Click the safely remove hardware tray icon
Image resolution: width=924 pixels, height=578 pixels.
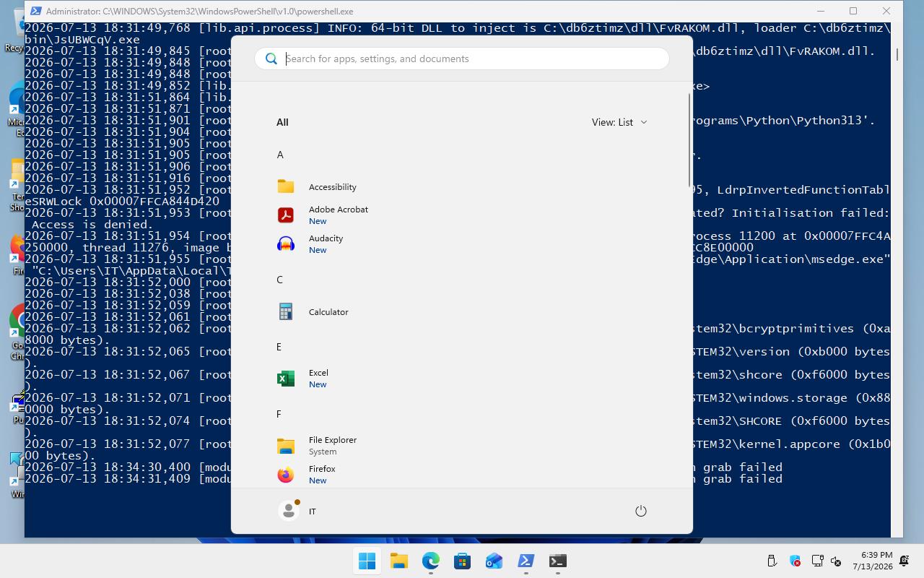pyautogui.click(x=772, y=561)
